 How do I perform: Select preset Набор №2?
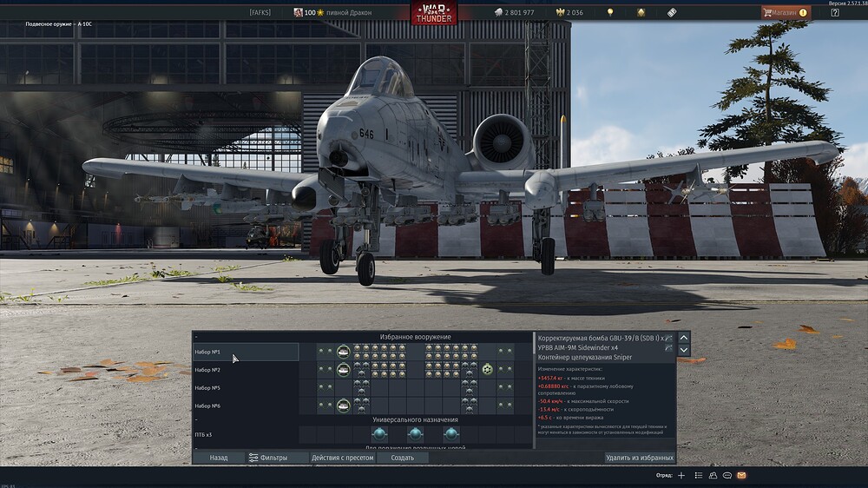[x=246, y=369]
